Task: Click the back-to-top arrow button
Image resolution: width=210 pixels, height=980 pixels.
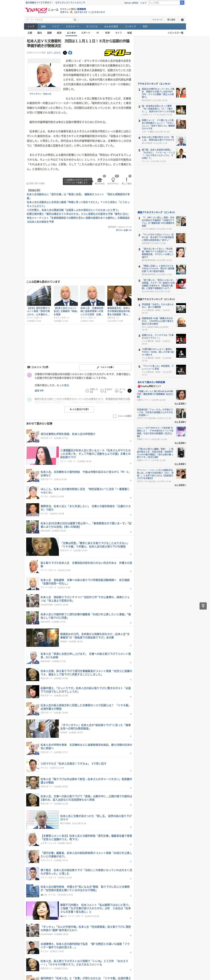Action: click(203, 606)
